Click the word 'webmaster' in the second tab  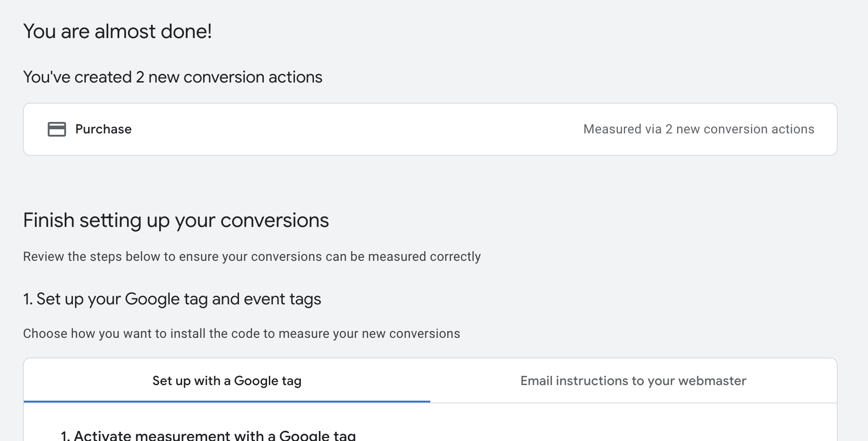pyautogui.click(x=712, y=381)
